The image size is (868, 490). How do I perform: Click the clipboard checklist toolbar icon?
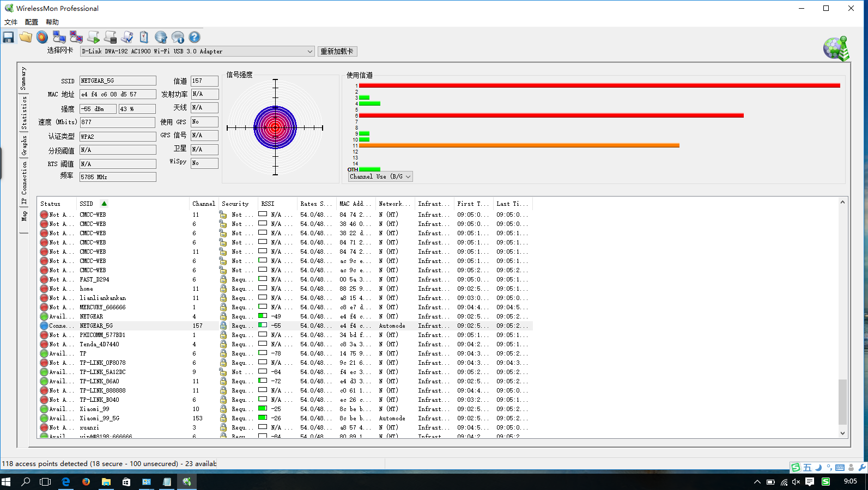pyautogui.click(x=144, y=37)
